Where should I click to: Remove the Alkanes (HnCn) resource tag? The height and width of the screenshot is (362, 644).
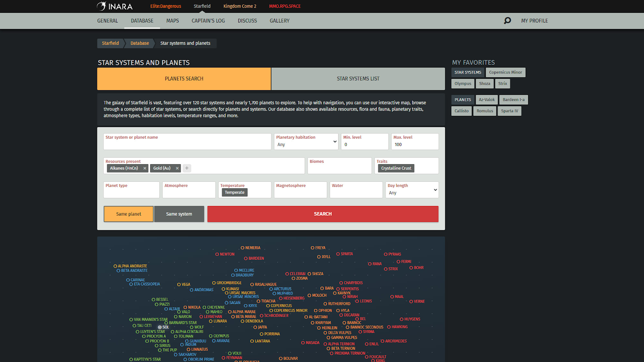(144, 169)
